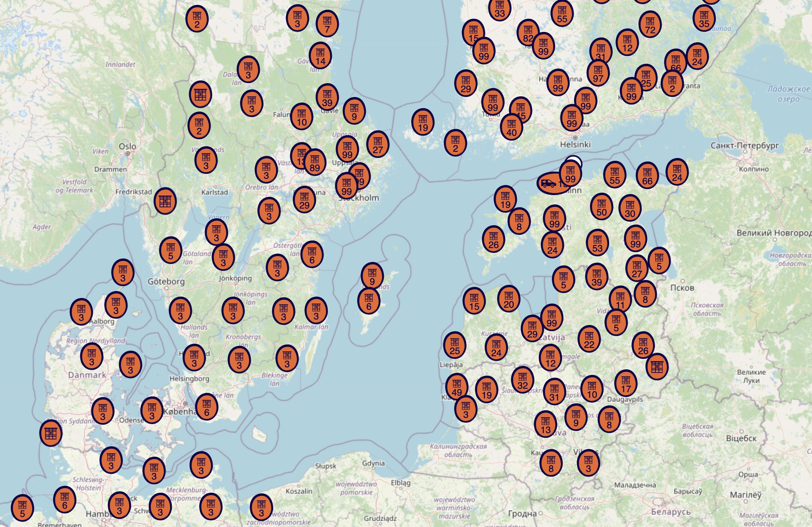This screenshot has width=812, height=527.
Task: Click the locker marker 14 near Gävle
Action: point(320,56)
